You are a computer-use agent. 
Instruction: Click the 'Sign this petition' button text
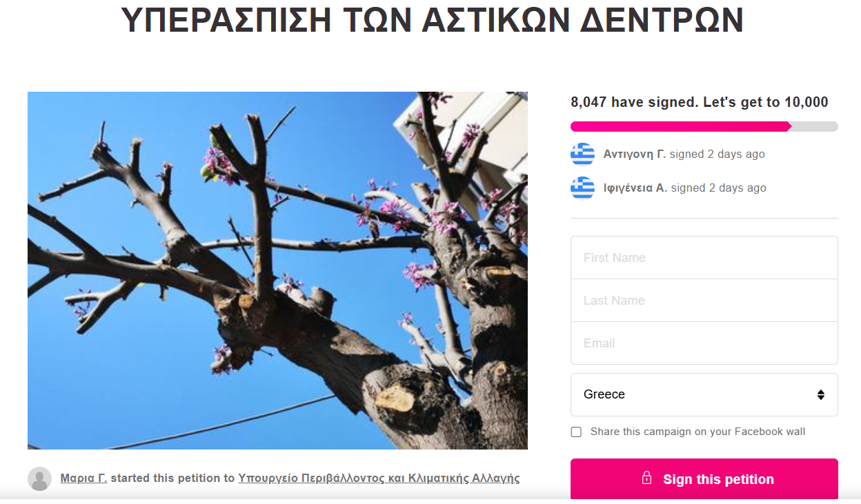[x=718, y=479]
